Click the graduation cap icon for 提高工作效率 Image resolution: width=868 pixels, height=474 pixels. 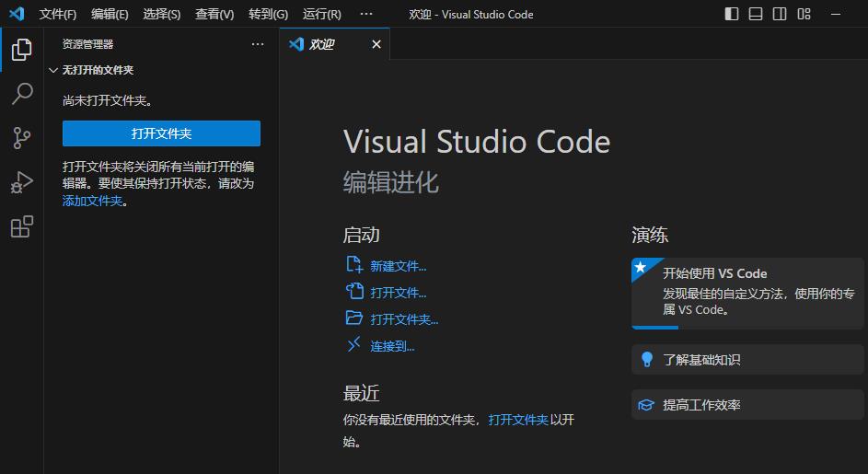646,405
